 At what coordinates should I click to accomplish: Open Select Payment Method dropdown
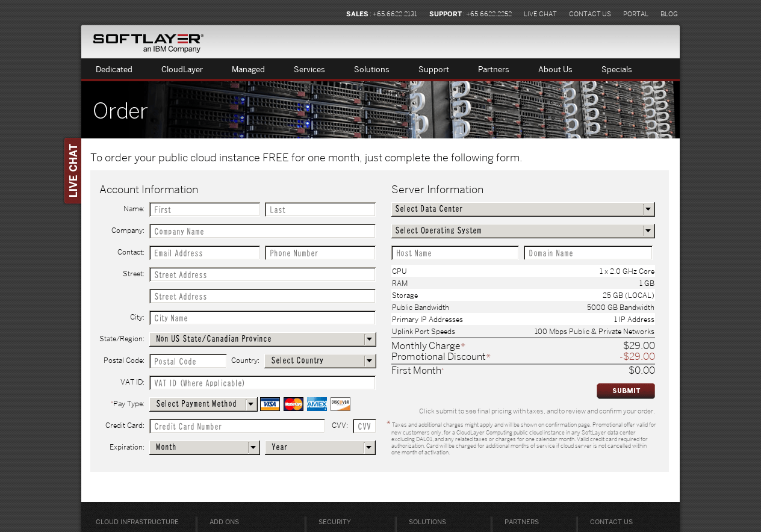coord(203,404)
